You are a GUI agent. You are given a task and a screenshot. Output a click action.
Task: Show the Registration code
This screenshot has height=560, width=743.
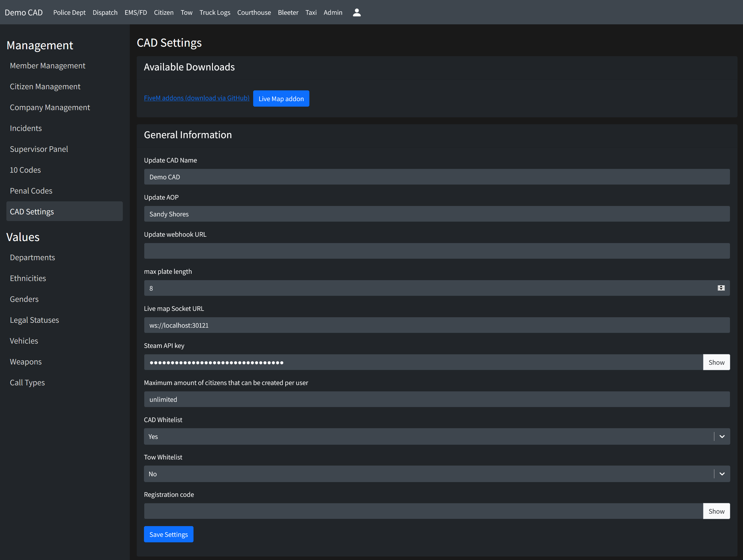[x=716, y=511]
